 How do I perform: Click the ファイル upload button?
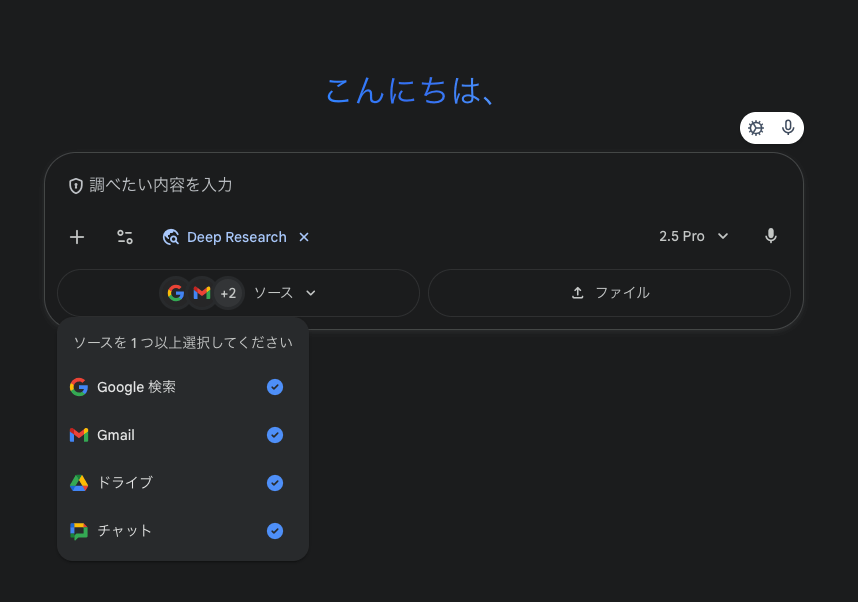tap(609, 292)
